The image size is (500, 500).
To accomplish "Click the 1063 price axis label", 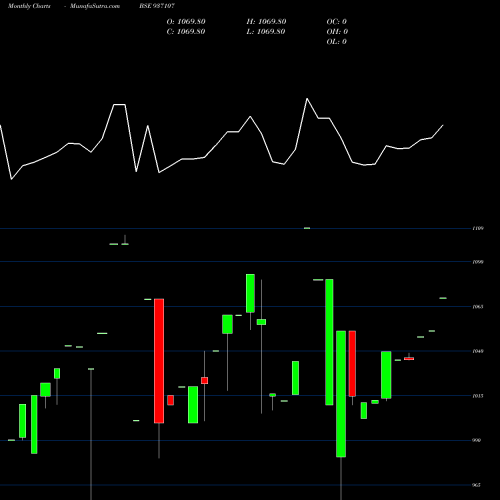I will (478, 307).
